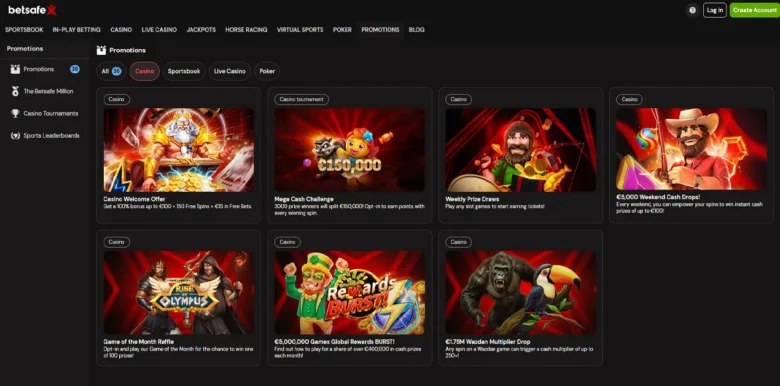Click the Mega Cash Challenge title
Screen dimensions: 780x386
pyautogui.click(x=304, y=199)
